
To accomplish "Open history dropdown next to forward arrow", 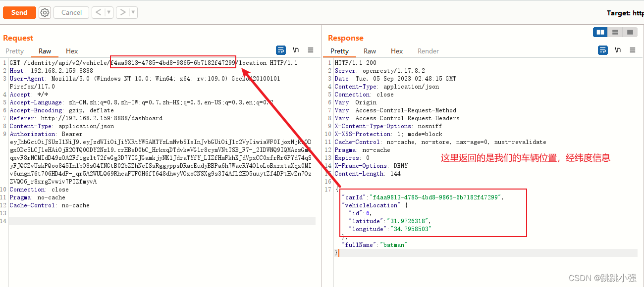I will 134,12.
